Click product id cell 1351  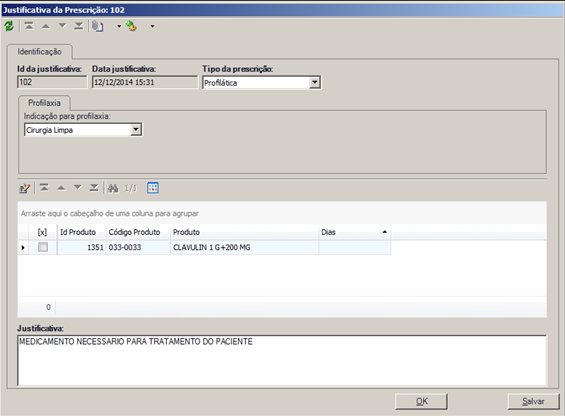click(81, 248)
